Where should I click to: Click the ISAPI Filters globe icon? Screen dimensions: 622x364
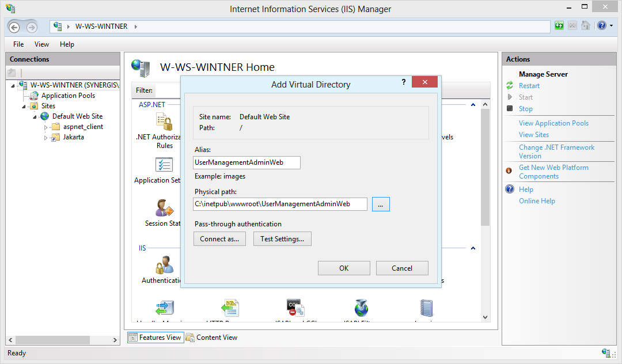tap(361, 307)
